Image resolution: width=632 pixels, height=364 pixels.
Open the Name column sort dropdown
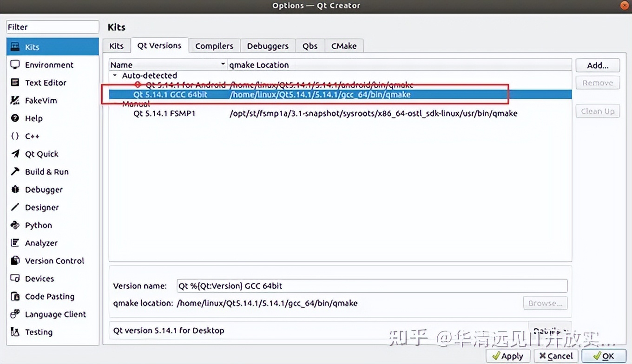click(x=223, y=64)
